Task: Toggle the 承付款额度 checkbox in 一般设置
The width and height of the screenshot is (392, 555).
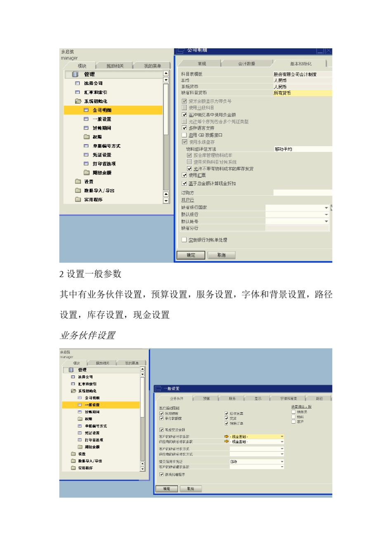Action: [161, 418]
